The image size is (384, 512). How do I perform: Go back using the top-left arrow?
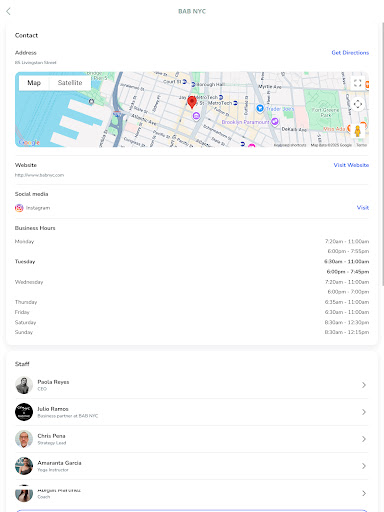coord(9,11)
